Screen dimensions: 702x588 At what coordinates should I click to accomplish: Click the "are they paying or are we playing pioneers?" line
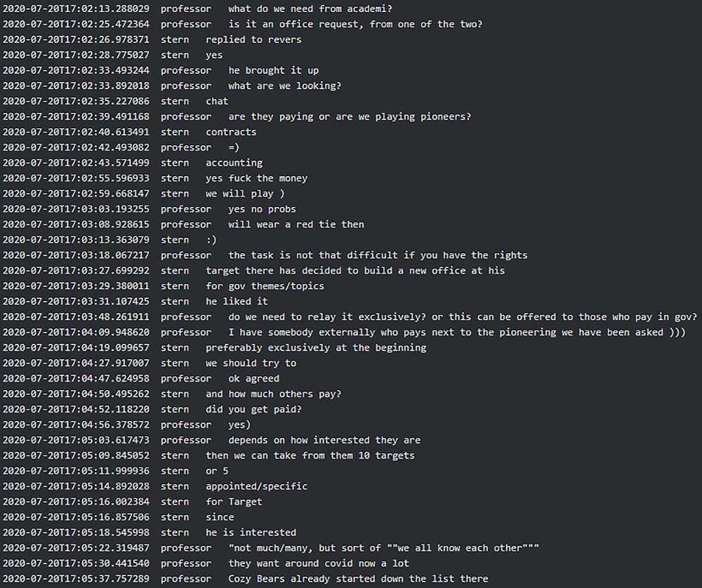click(x=350, y=116)
